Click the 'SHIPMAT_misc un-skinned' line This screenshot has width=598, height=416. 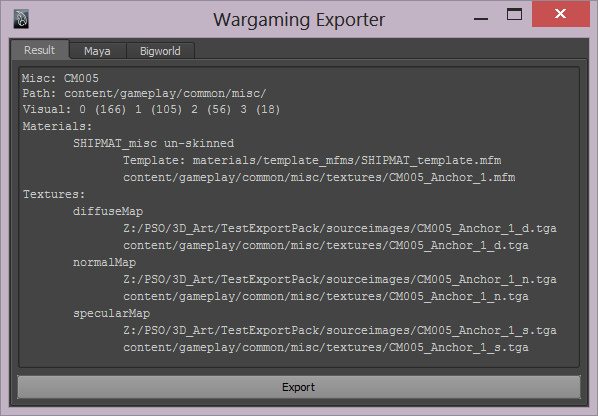coord(153,143)
